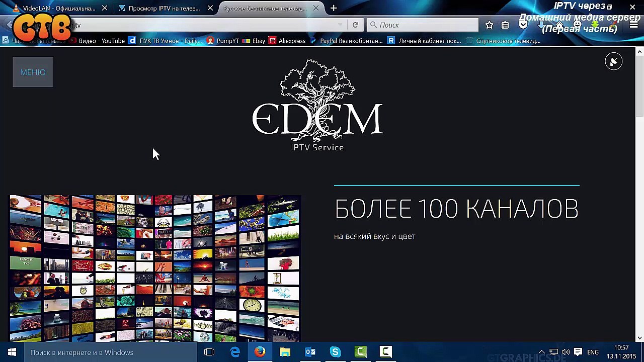Click the Поиск search field

point(423,25)
